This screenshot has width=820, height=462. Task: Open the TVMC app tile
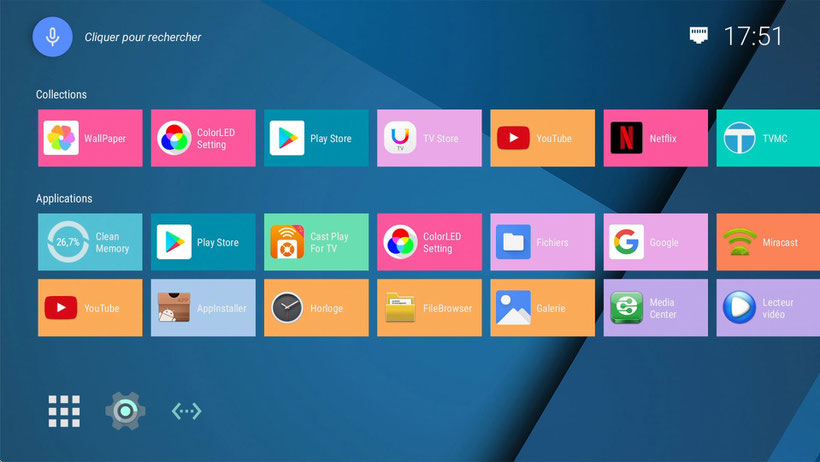point(768,138)
